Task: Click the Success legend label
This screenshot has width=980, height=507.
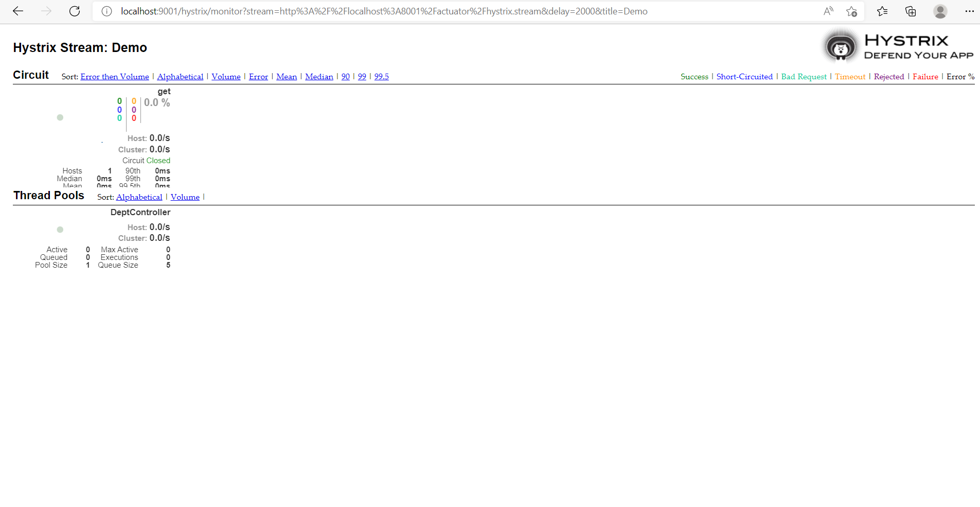Action: pyautogui.click(x=694, y=77)
